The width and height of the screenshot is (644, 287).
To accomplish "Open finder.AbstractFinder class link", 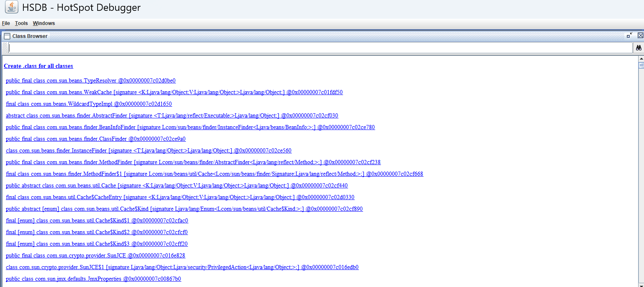I will [x=172, y=116].
